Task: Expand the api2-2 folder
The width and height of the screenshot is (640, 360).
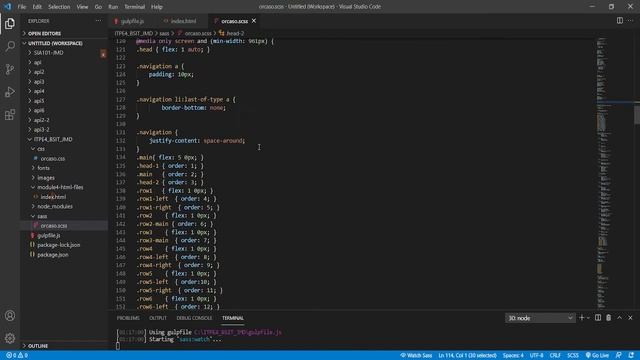Action: [41, 120]
